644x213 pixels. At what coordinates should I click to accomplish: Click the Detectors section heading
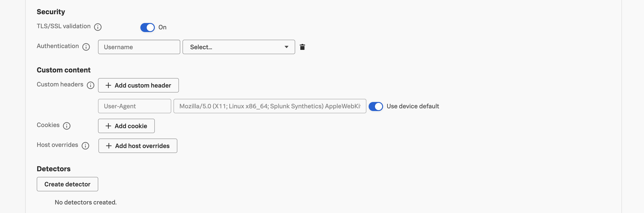tap(53, 169)
